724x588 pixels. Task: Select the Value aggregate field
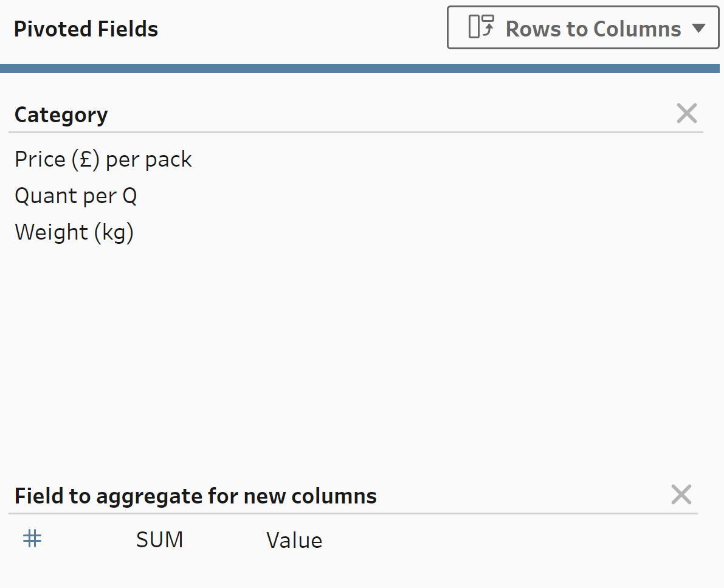294,540
